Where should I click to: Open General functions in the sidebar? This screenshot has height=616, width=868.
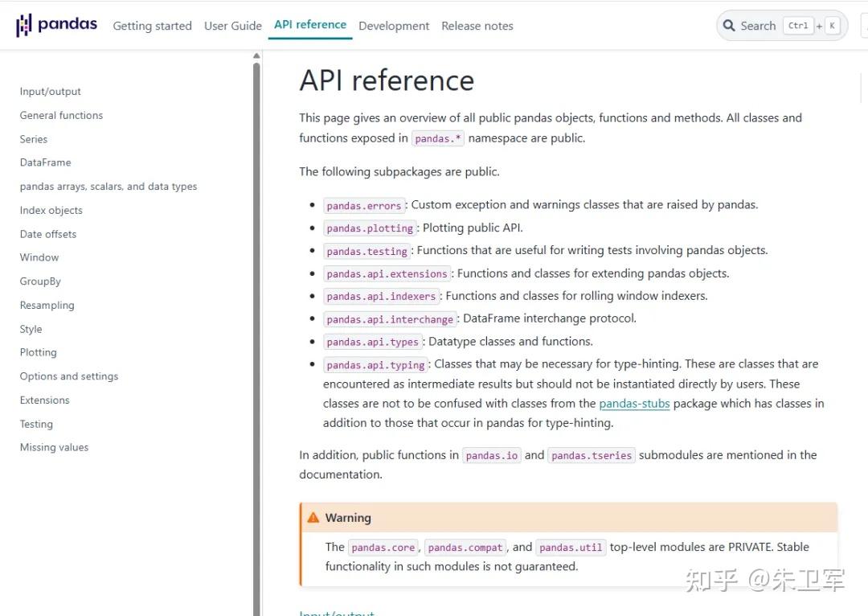61,115
